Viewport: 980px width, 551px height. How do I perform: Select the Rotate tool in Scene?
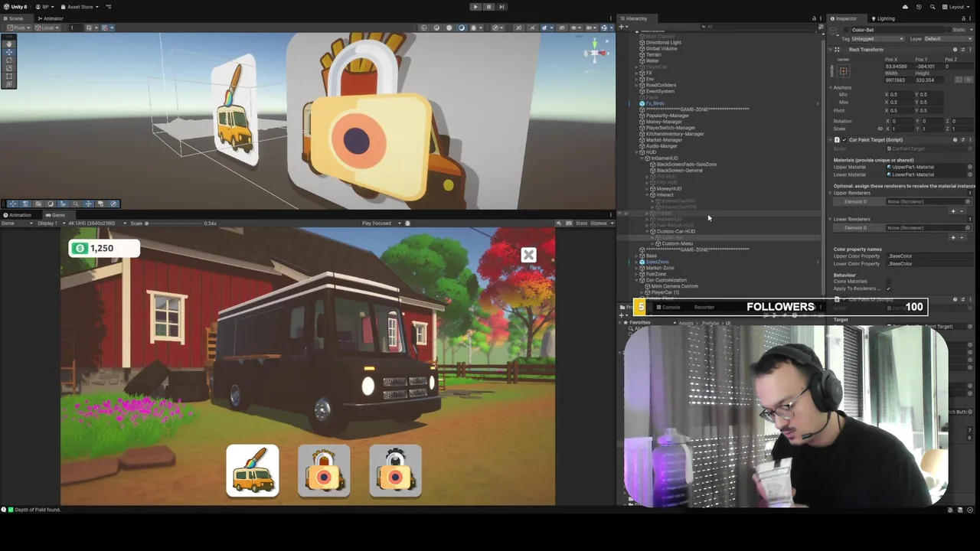(x=9, y=60)
